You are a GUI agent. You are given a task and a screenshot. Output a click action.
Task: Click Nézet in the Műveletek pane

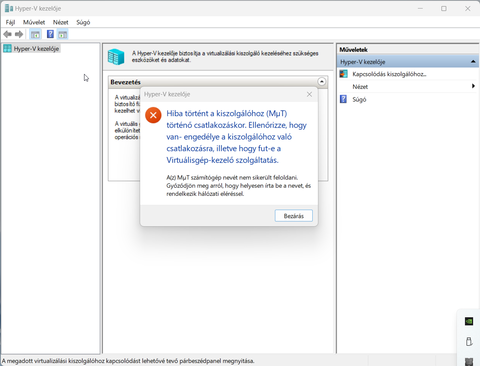click(x=360, y=87)
